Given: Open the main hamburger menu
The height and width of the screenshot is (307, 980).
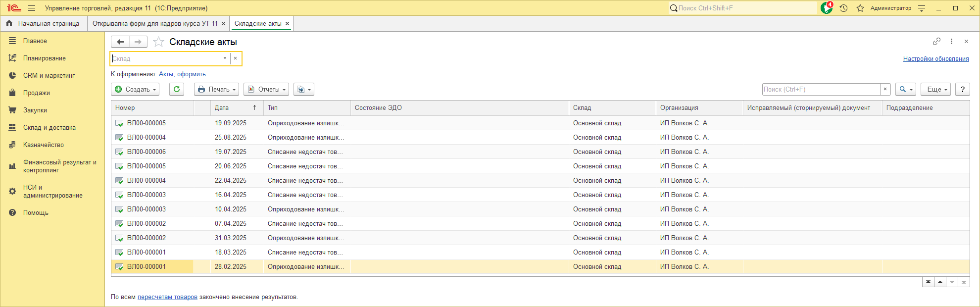Looking at the screenshot, I should 32,8.
